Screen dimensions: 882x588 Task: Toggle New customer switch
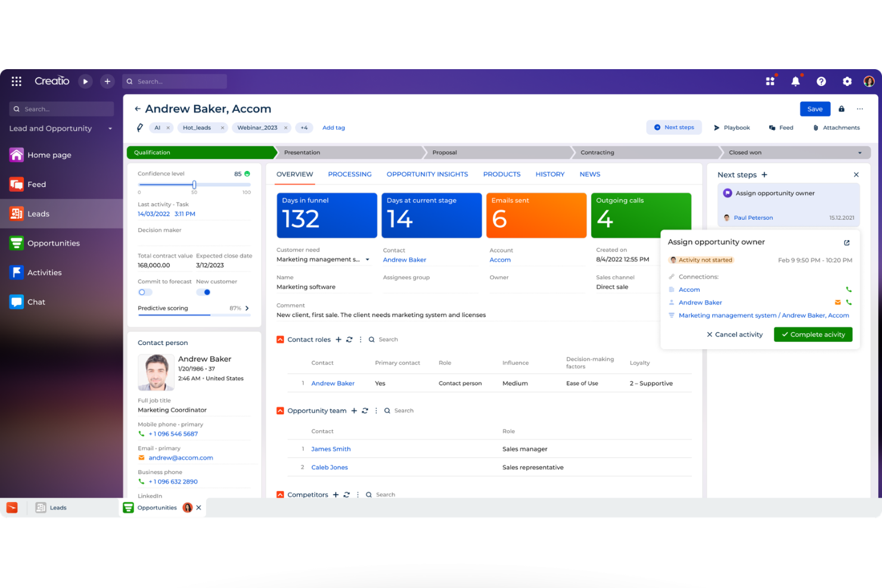click(203, 293)
